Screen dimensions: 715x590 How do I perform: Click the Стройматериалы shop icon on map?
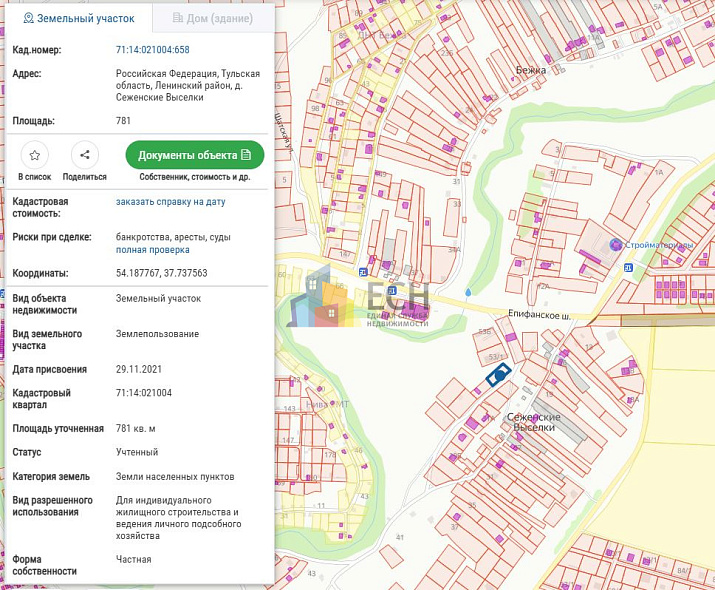pyautogui.click(x=616, y=245)
